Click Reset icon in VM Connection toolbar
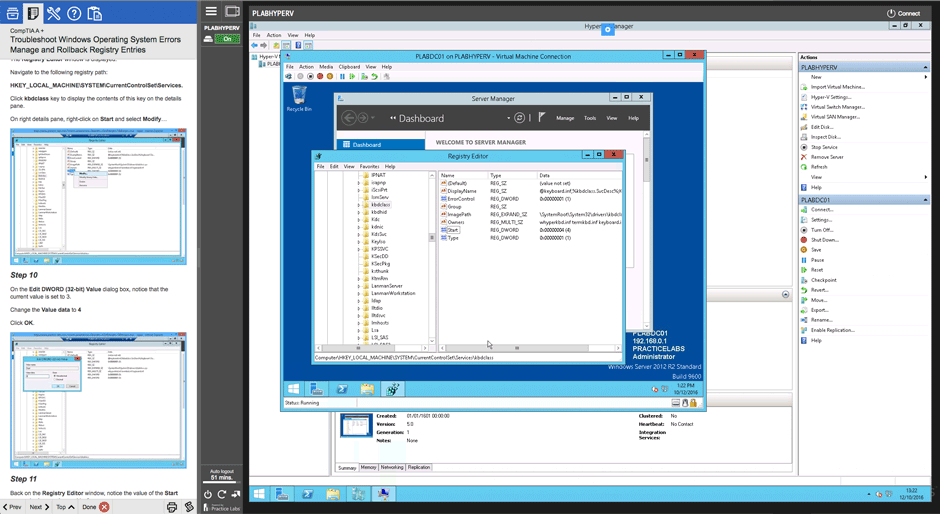 pos(352,76)
